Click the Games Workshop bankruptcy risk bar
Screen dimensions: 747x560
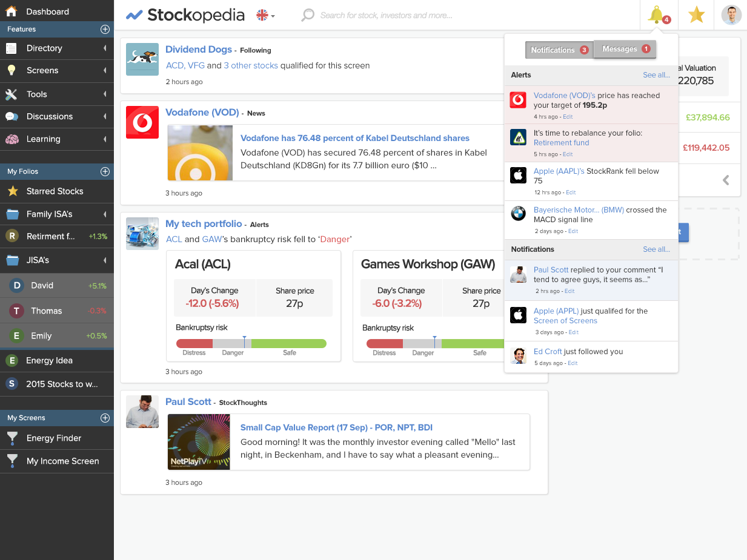click(x=435, y=344)
